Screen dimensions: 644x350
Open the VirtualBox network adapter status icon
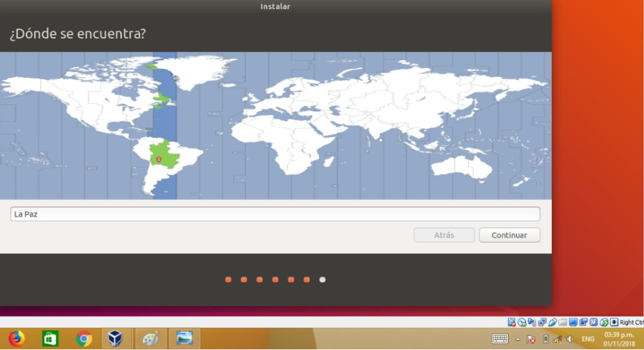click(542, 322)
